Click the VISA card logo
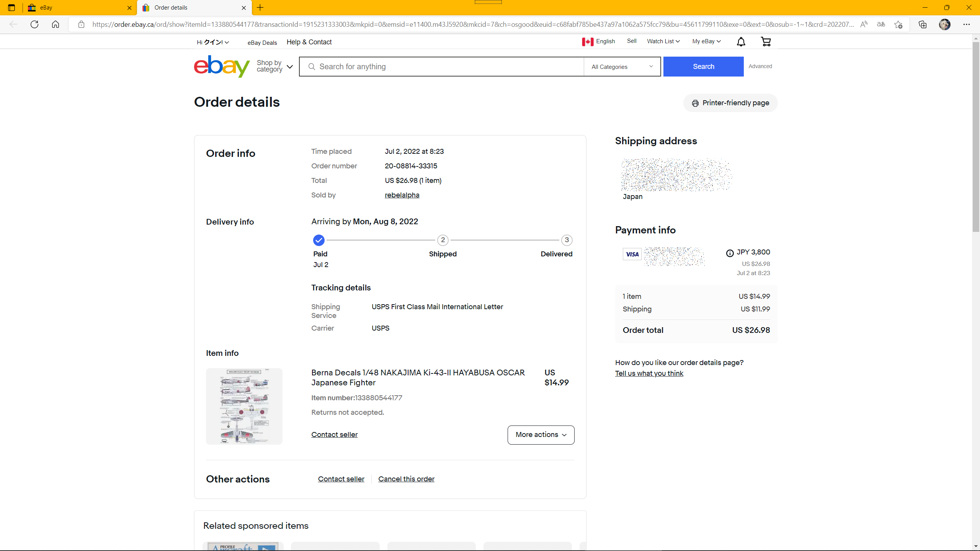 [632, 254]
